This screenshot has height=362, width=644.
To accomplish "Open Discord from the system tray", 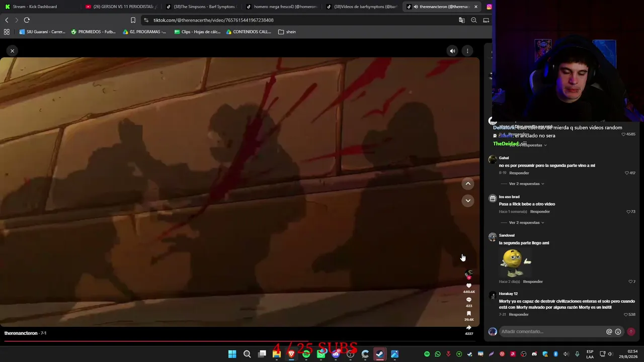I will (534, 354).
